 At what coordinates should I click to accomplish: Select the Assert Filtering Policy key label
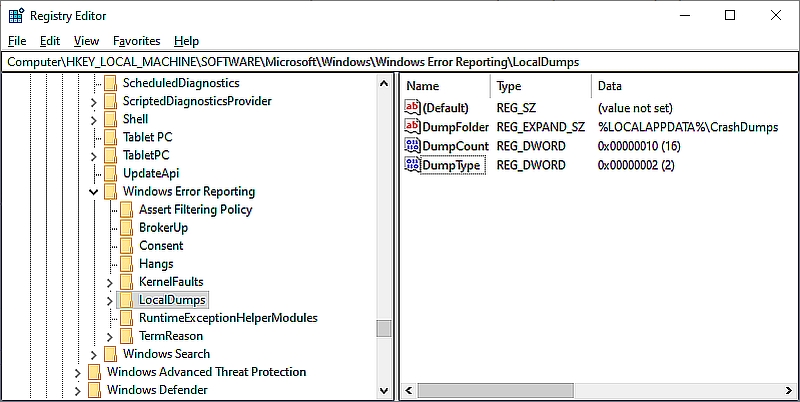click(195, 209)
